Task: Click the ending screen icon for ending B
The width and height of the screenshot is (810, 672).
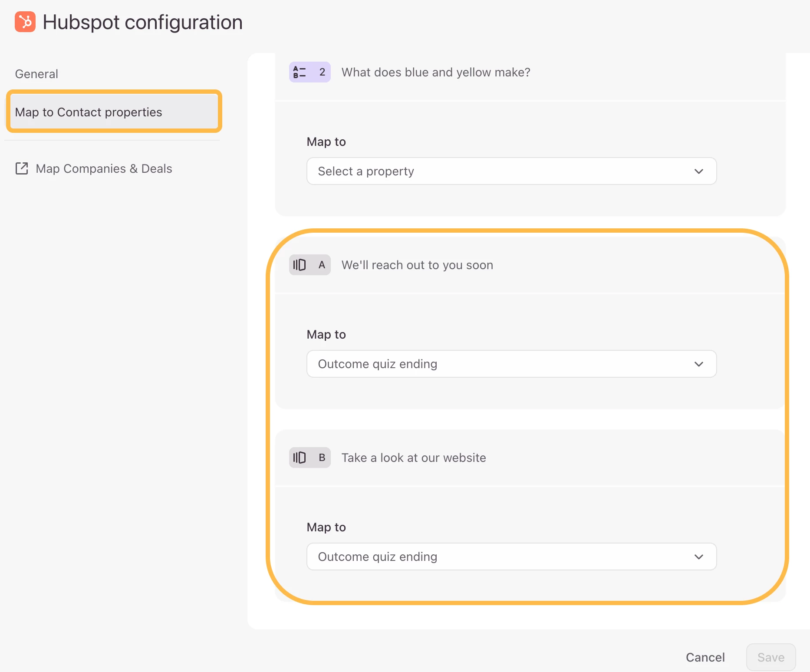Action: [300, 458]
